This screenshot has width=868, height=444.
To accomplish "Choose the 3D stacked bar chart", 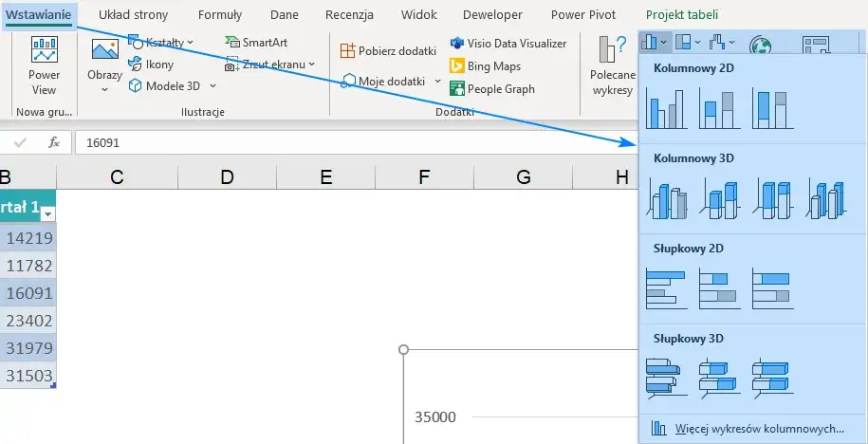I will point(719,377).
